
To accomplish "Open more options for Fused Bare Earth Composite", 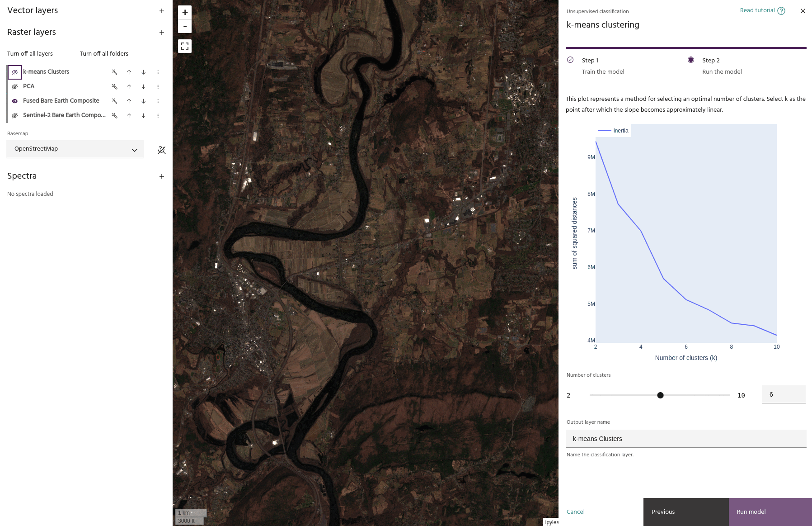I will tap(158, 101).
